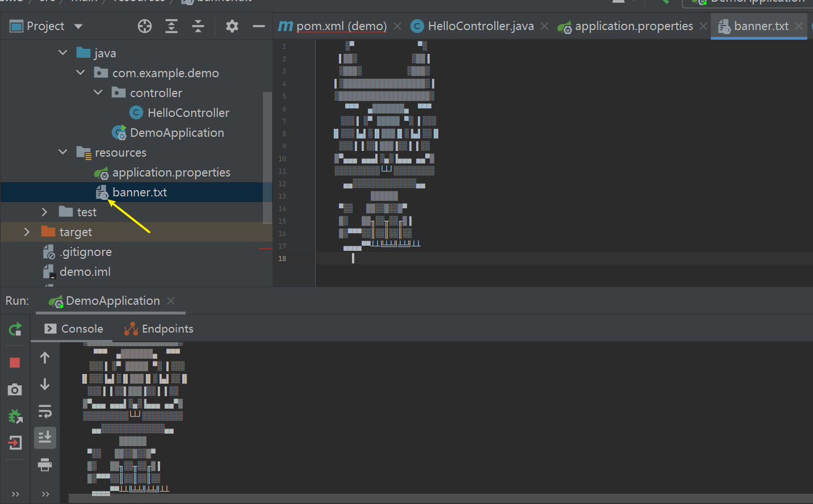This screenshot has width=813, height=504.
Task: Click Expand All in the Project toolbar
Action: [171, 26]
